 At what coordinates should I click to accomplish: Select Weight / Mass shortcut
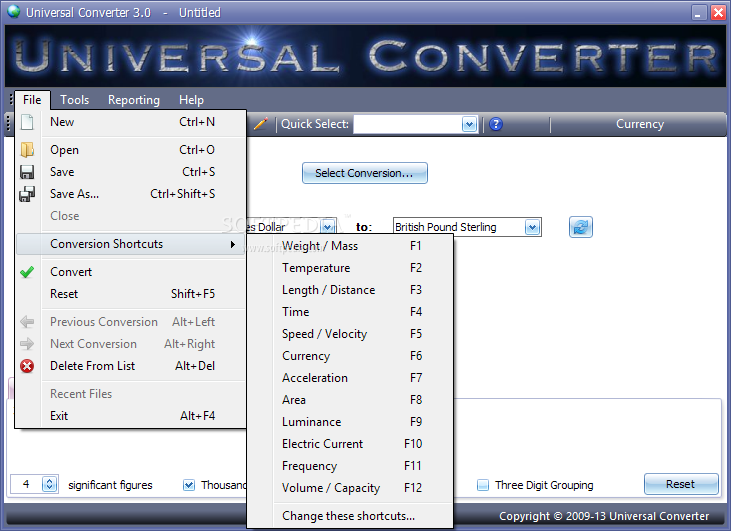[x=350, y=246]
